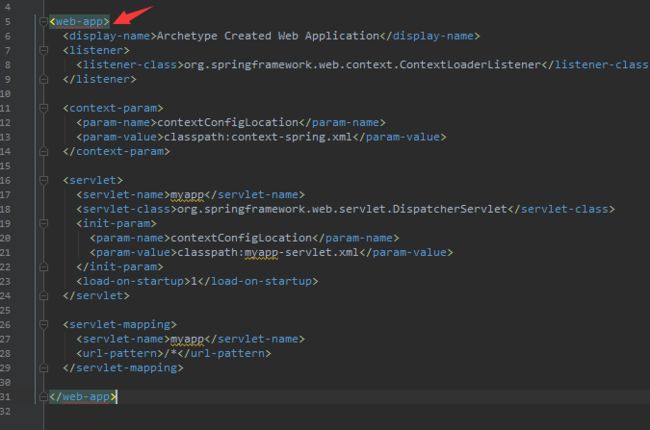This screenshot has width=650, height=430.
Task: Collapse the init-param block fold marker
Action: coord(43,224)
